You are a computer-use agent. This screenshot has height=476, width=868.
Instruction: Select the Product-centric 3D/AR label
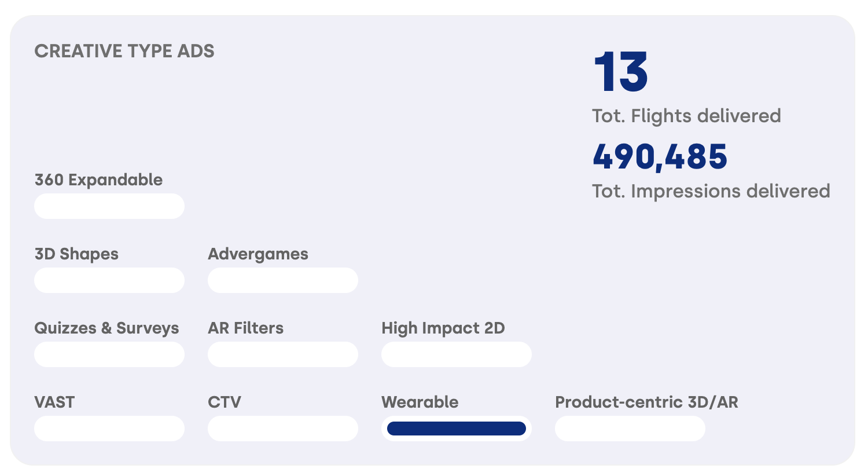point(647,402)
